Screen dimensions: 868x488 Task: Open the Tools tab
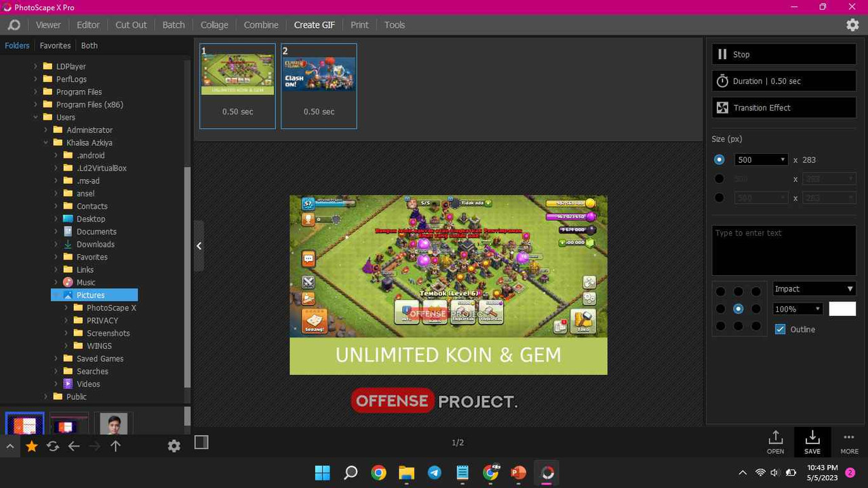pos(395,25)
